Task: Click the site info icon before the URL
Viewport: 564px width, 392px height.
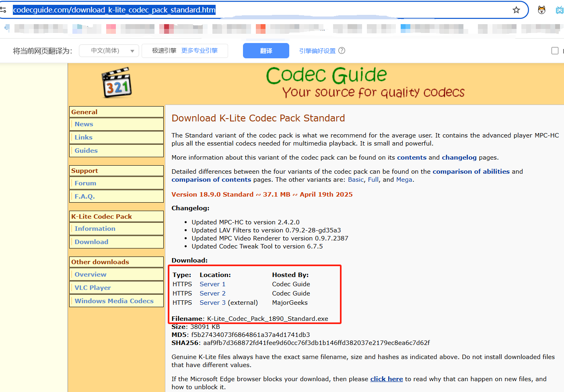Action: click(x=3, y=10)
